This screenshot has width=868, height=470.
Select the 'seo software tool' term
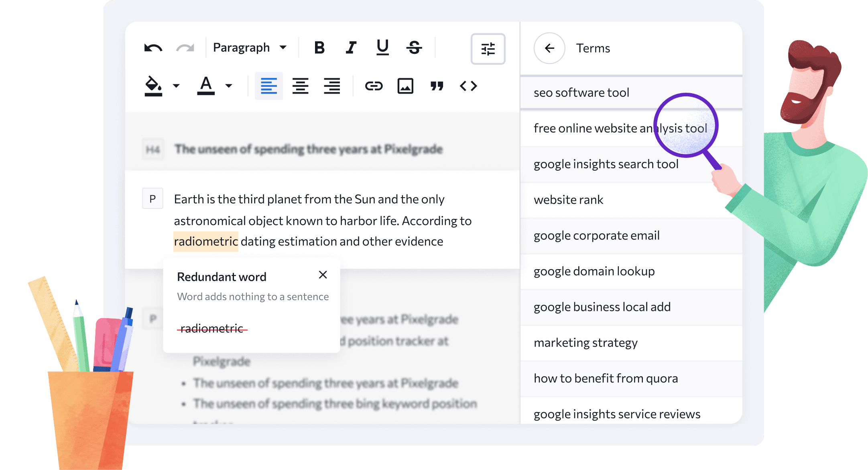pos(581,93)
